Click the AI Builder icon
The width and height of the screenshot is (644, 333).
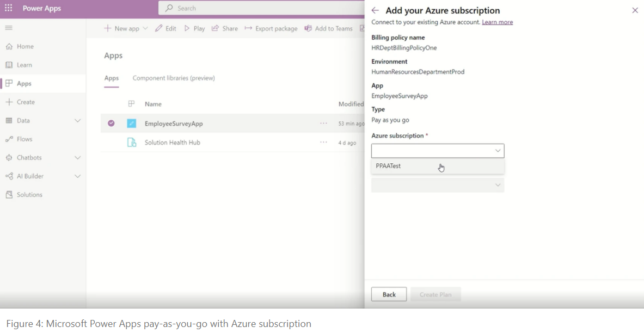tap(9, 176)
